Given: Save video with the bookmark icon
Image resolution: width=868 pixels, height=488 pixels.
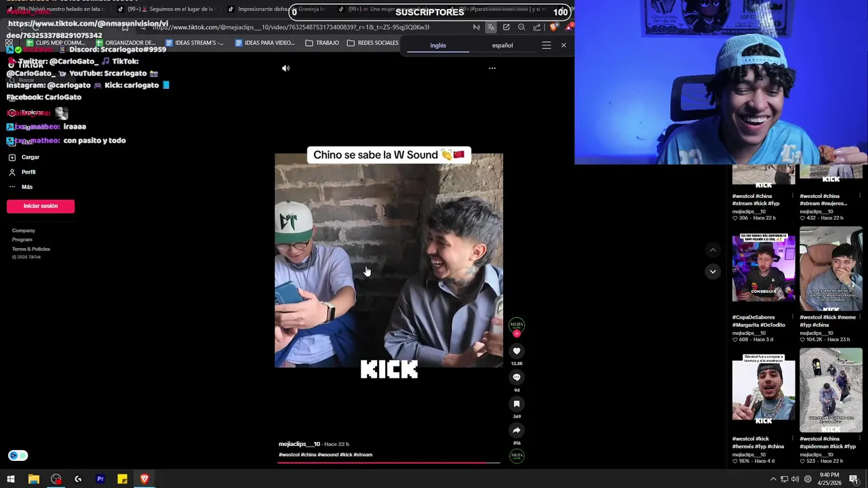Looking at the screenshot, I should [x=517, y=404].
